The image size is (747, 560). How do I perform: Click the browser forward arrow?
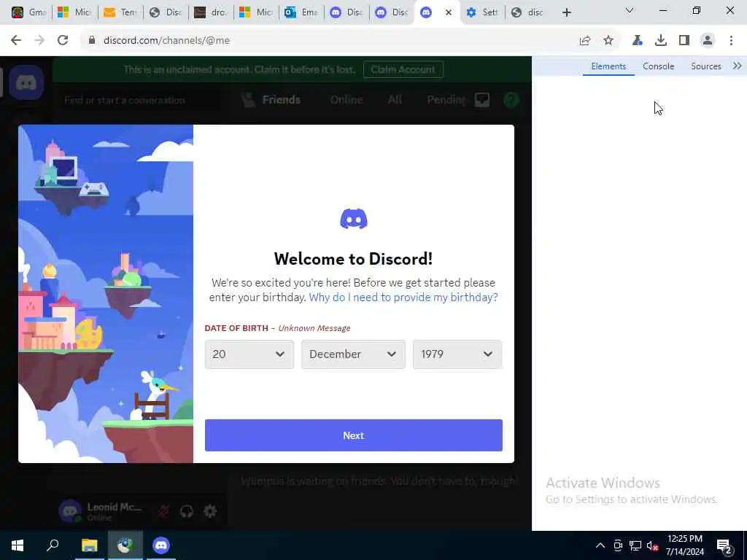tap(39, 41)
